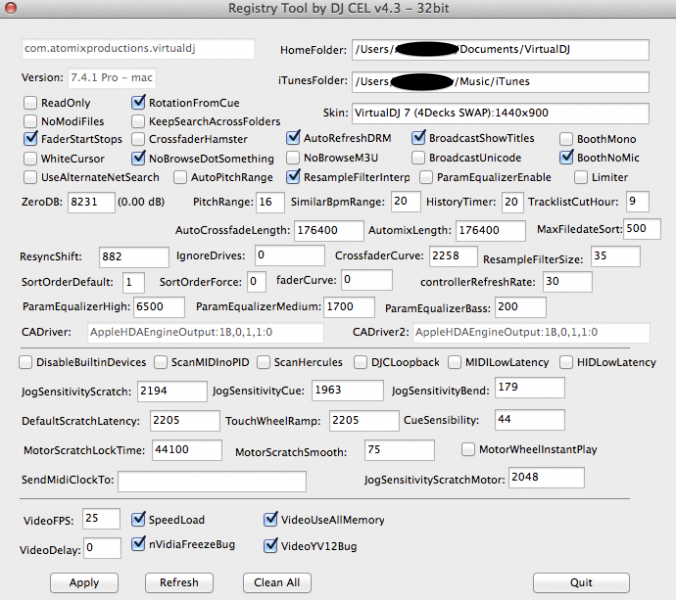Click the HomeFolder path field
The height and width of the screenshot is (600, 676).
point(501,50)
